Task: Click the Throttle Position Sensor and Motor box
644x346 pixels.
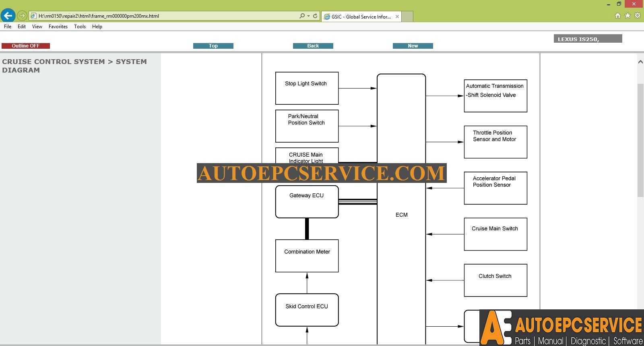Action: [495, 142]
